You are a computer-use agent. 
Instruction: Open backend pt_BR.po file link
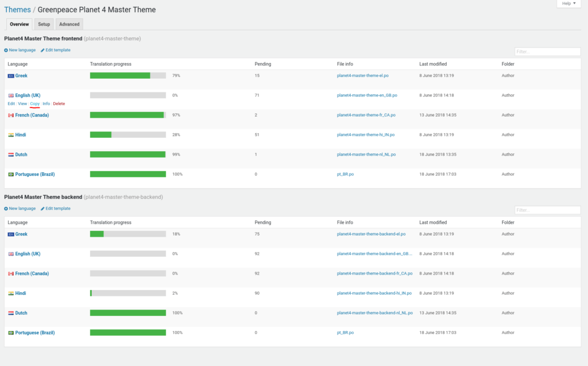tap(345, 333)
